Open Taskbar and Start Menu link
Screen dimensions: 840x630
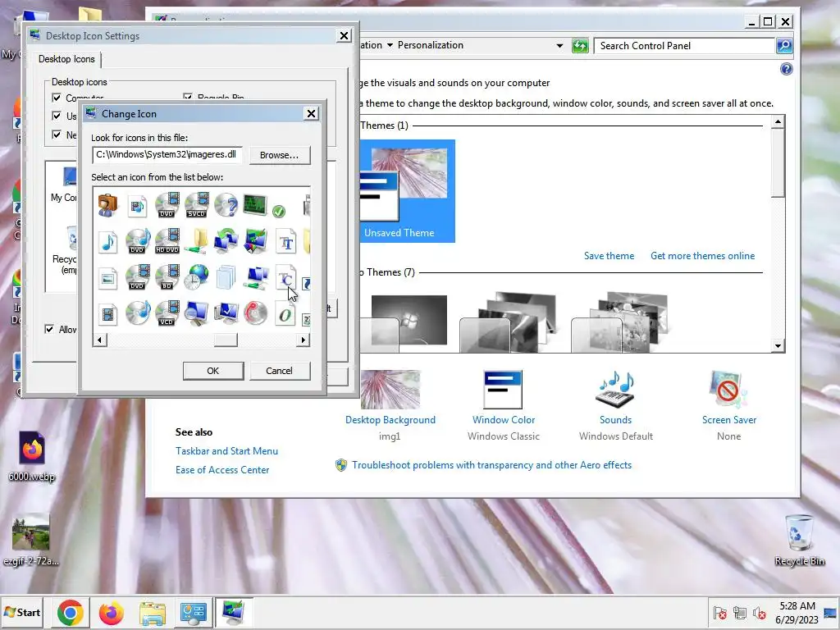(226, 451)
